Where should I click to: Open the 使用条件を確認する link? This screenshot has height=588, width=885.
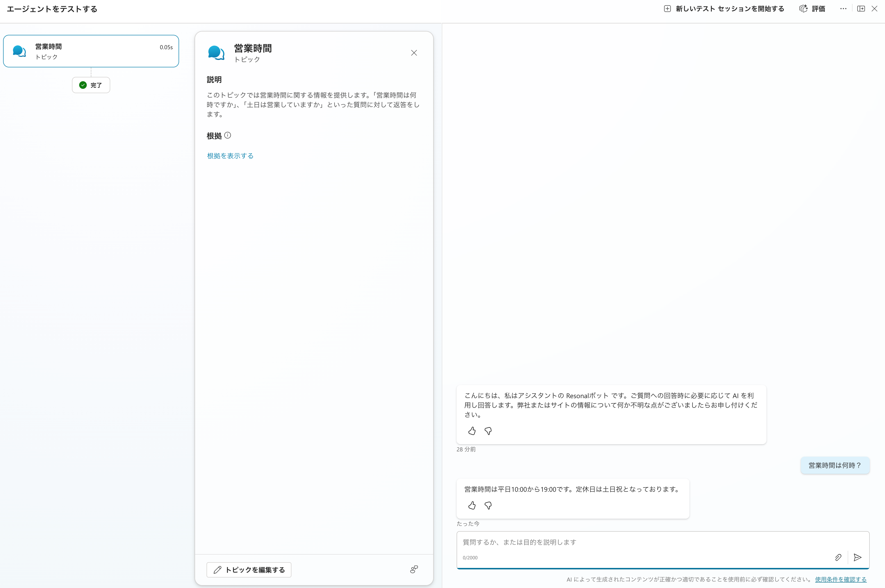pos(840,579)
